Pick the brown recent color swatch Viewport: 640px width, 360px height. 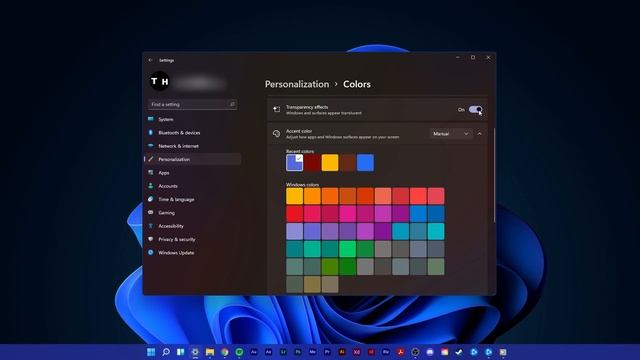(x=347, y=163)
